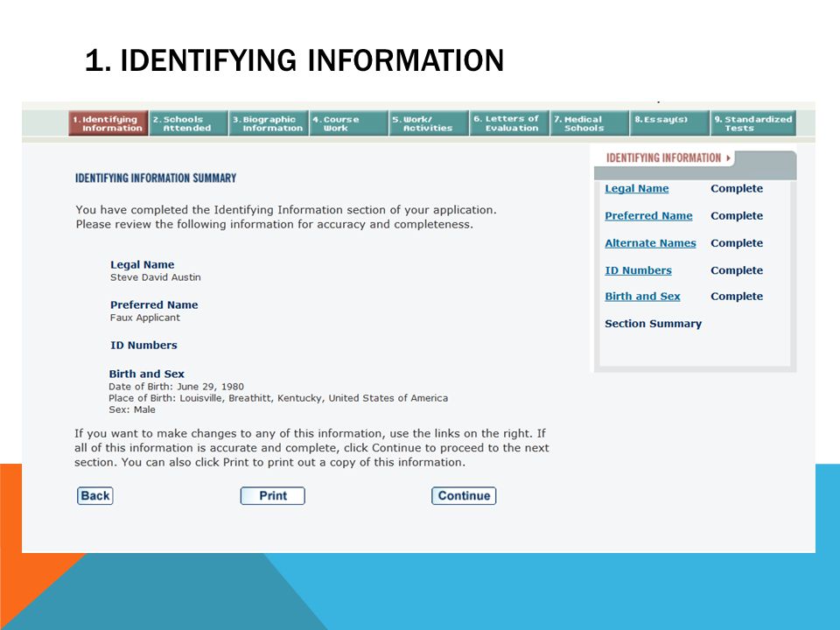Viewport: 840px width, 630px height.
Task: Select the Standardized Tests tab
Action: [x=752, y=123]
